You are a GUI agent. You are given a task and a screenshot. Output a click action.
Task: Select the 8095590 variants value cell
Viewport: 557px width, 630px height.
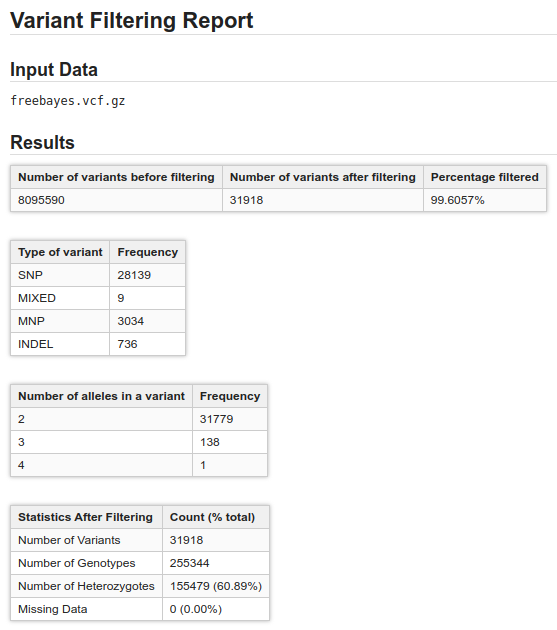click(x=117, y=200)
